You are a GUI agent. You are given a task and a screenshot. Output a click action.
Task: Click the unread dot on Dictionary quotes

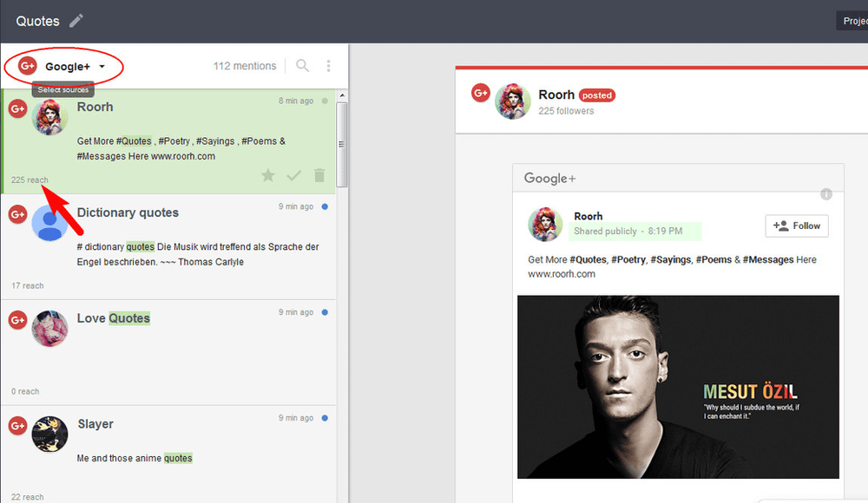(325, 206)
